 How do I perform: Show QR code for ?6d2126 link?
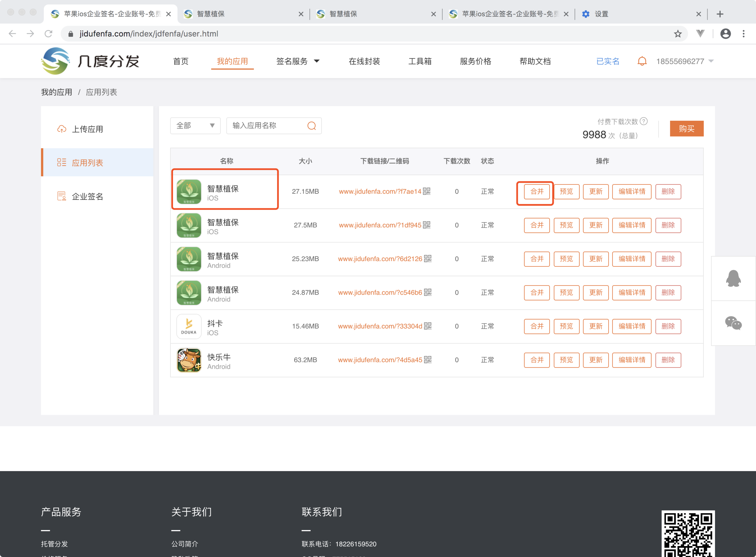(428, 259)
